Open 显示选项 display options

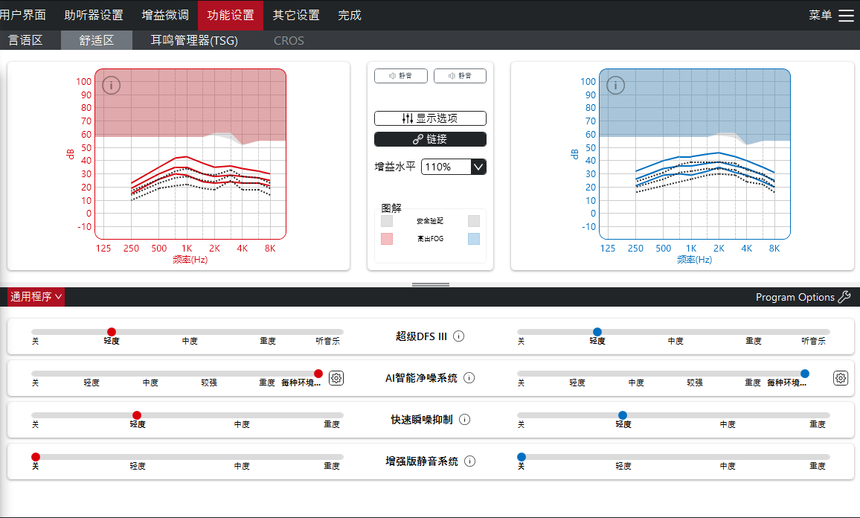(x=430, y=119)
